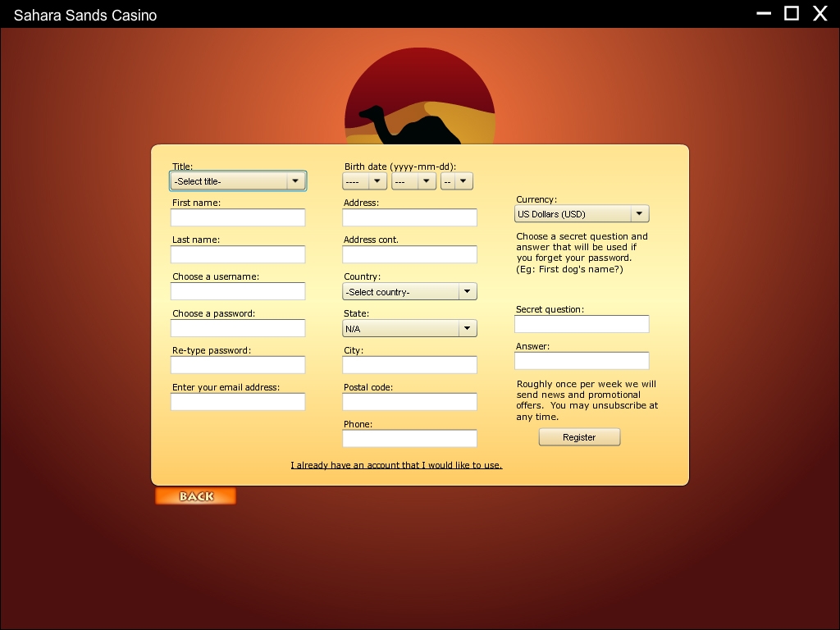
Task: Change the Currency dropdown selection
Action: click(x=582, y=214)
